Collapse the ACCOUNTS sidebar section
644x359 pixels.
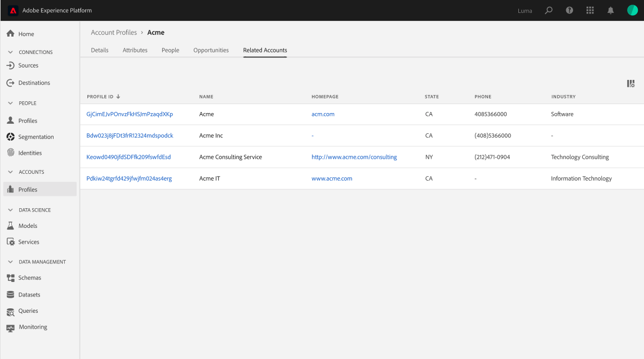point(10,172)
